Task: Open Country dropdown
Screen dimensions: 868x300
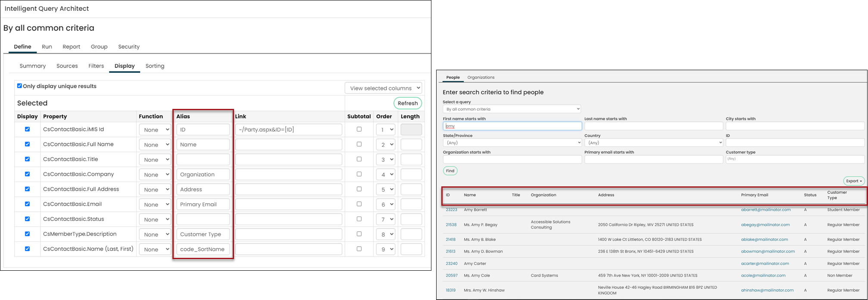Action: pyautogui.click(x=653, y=142)
